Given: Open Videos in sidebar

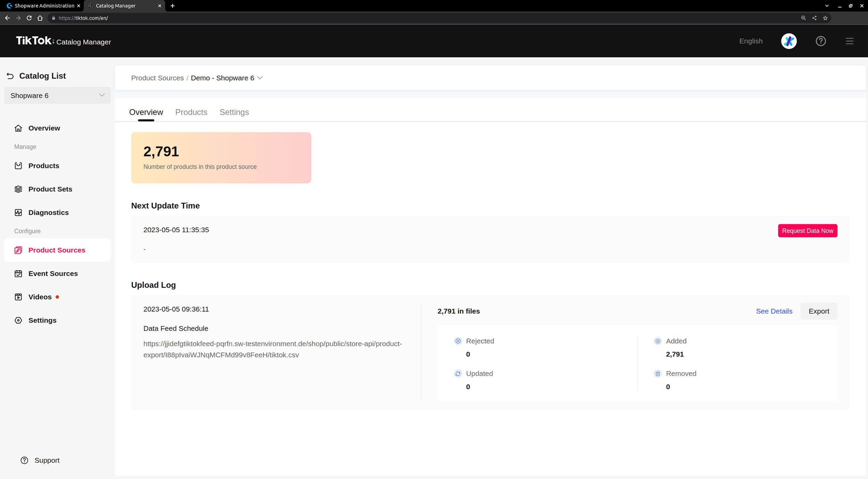Looking at the screenshot, I should (57, 297).
